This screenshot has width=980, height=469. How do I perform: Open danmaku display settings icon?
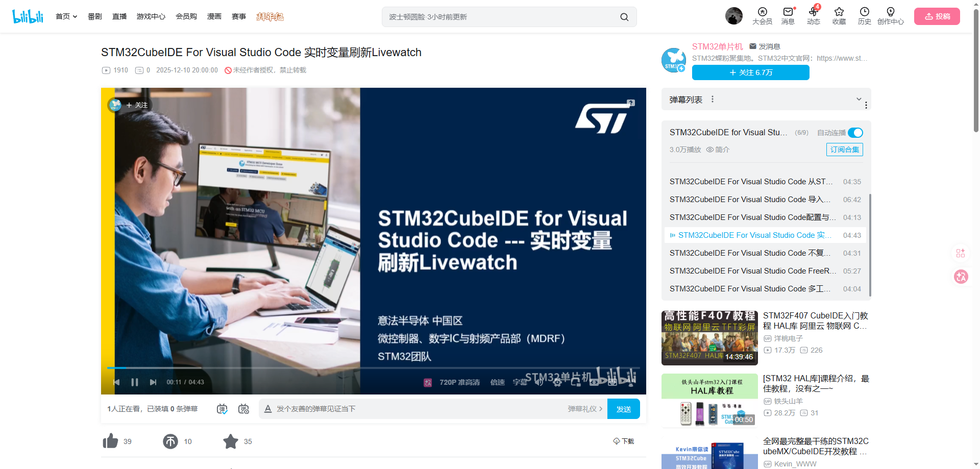[x=244, y=409]
